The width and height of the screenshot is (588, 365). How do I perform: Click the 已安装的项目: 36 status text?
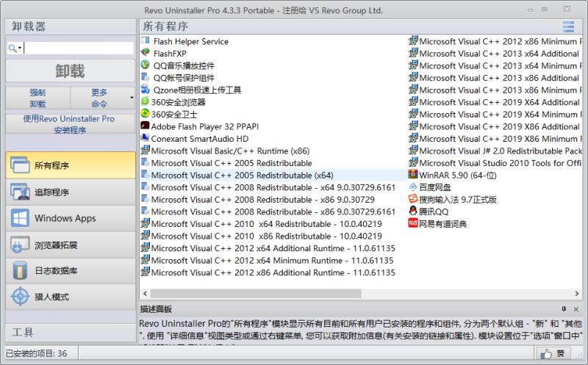[x=36, y=353]
